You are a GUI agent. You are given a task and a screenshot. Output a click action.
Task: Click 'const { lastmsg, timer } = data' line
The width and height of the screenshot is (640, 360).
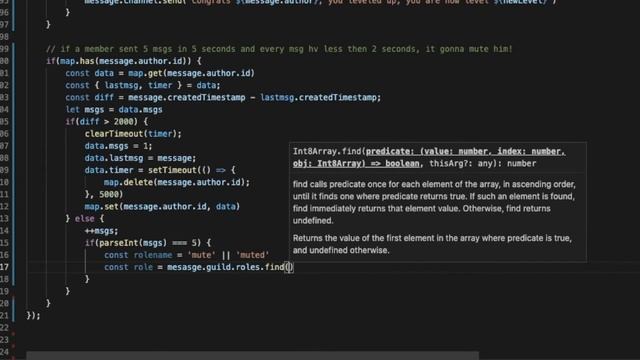pos(143,85)
